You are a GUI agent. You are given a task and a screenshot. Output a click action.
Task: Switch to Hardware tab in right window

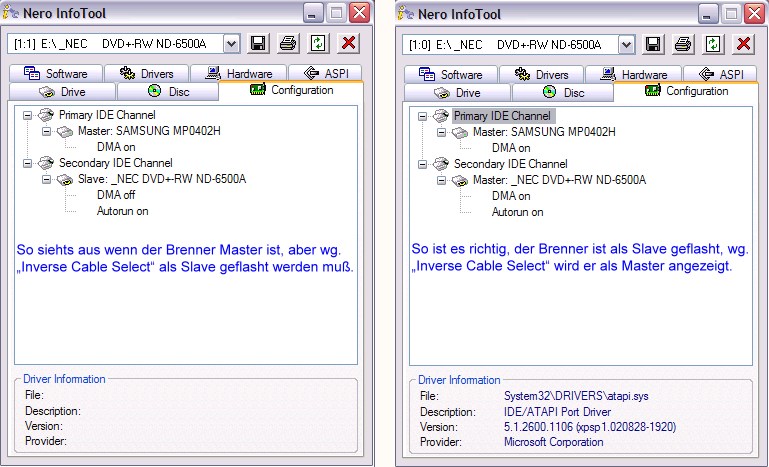pyautogui.click(x=633, y=75)
